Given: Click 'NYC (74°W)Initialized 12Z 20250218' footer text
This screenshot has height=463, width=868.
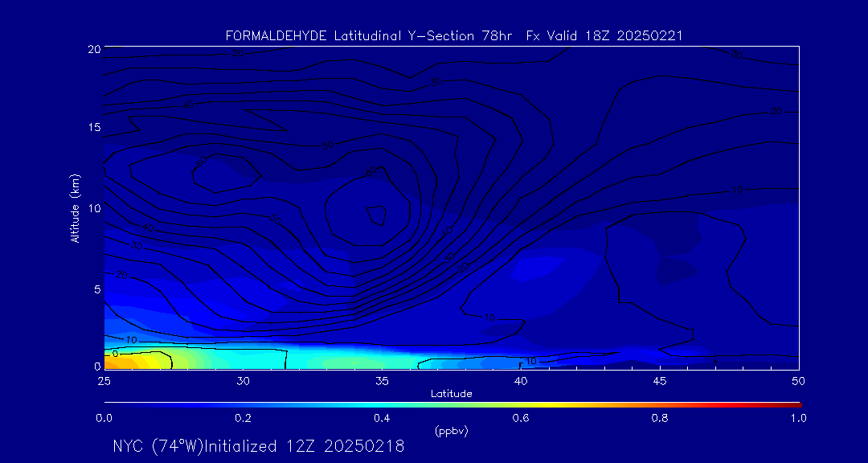Looking at the screenshot, I should (x=259, y=446).
